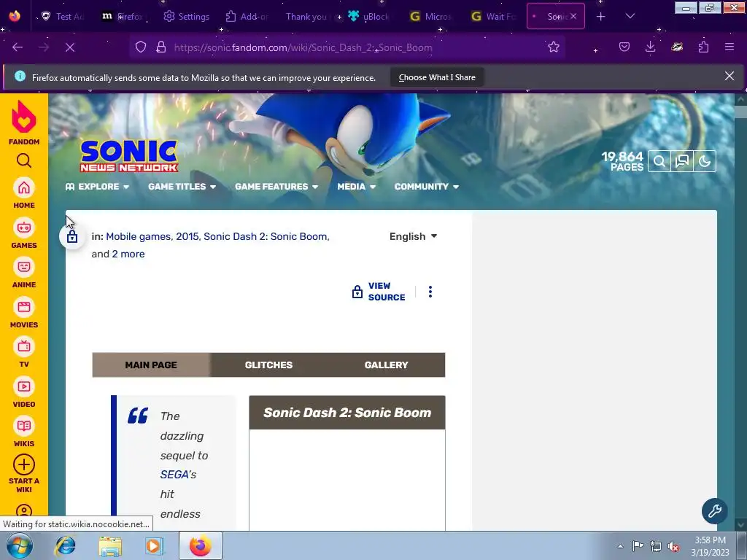Click Choose What I Share button

coord(437,77)
